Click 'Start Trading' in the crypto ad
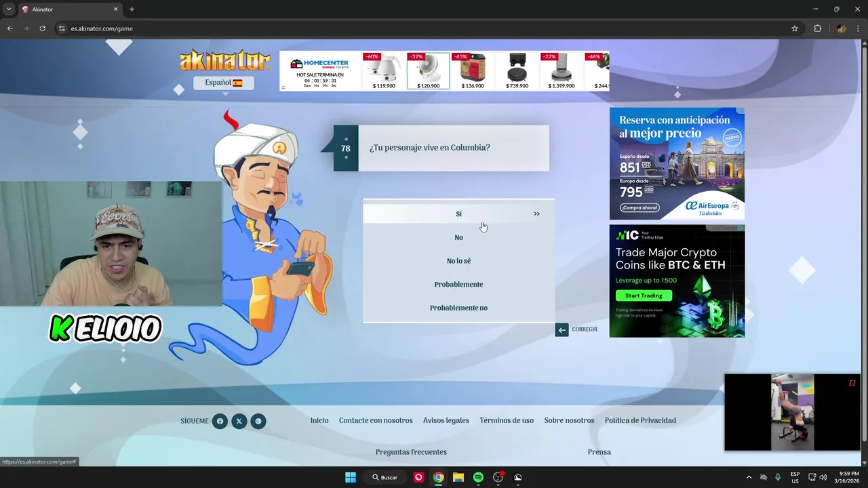This screenshot has height=488, width=868. (644, 296)
